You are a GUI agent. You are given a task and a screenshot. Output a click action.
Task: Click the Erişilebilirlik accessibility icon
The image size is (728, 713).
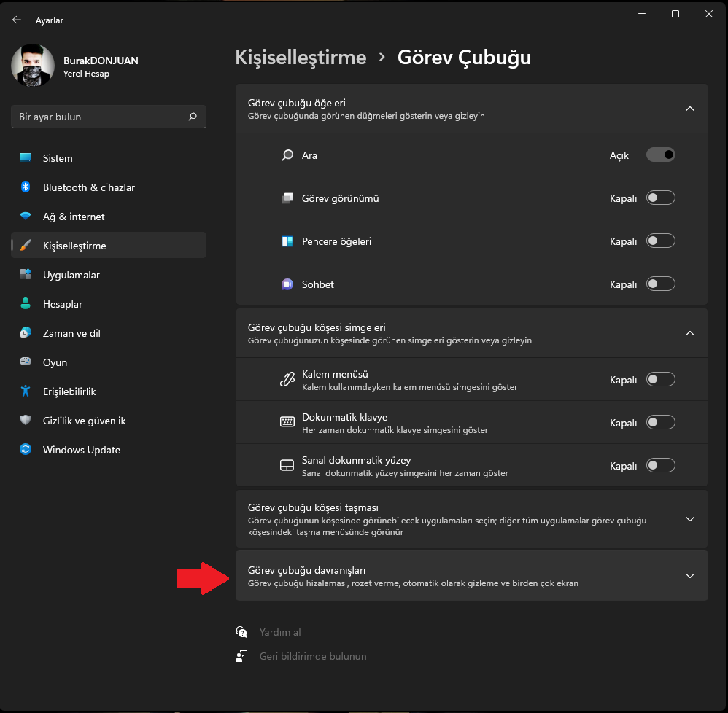click(x=26, y=391)
